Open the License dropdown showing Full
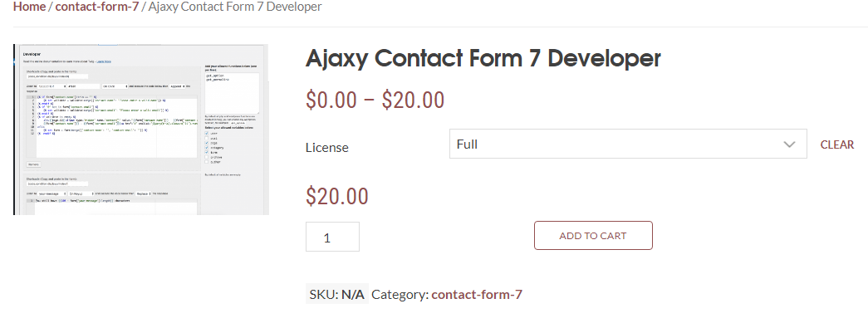The height and width of the screenshot is (333, 868). pos(627,144)
